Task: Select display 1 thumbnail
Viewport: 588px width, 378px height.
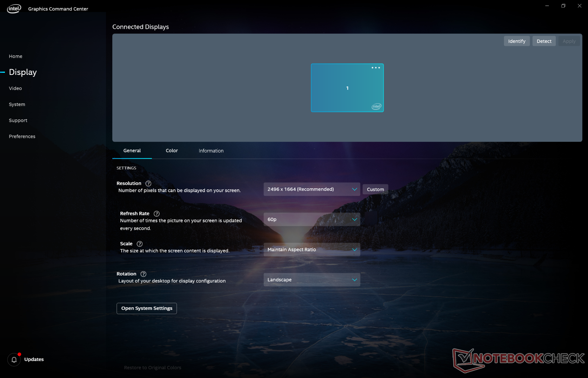Action: [347, 88]
